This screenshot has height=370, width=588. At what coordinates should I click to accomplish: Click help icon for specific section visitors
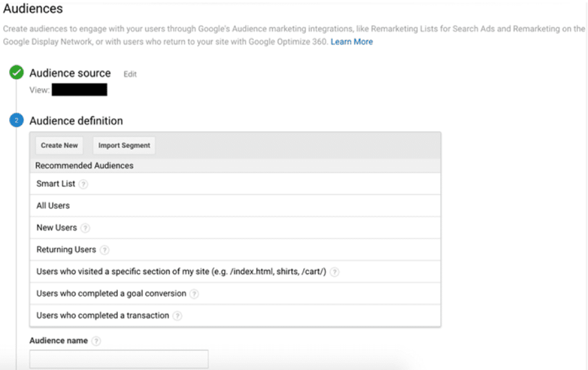(x=334, y=272)
